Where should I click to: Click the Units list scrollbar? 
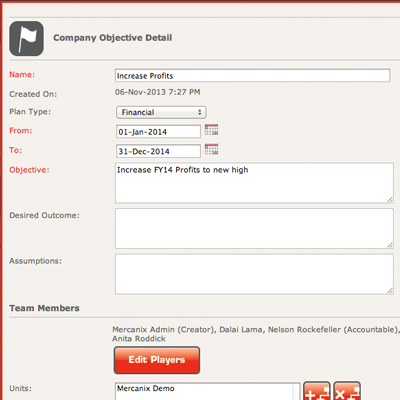coord(296,391)
